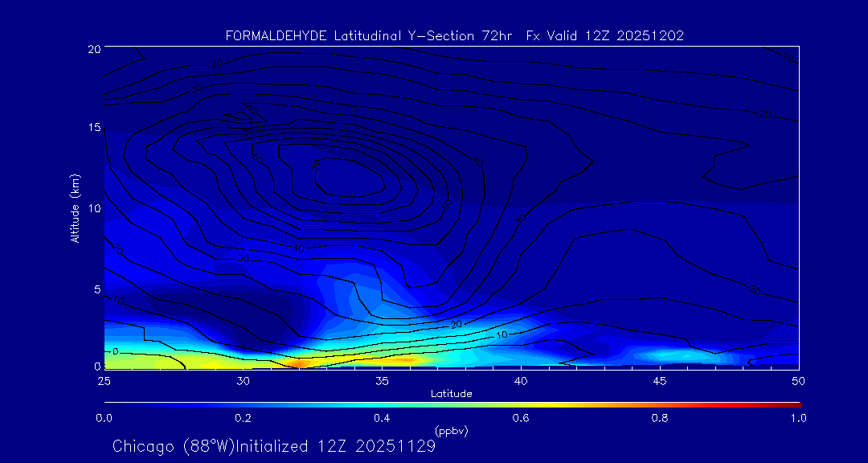This screenshot has height=463, width=868.
Task: Click the color scale value 0.4
Action: point(382,418)
